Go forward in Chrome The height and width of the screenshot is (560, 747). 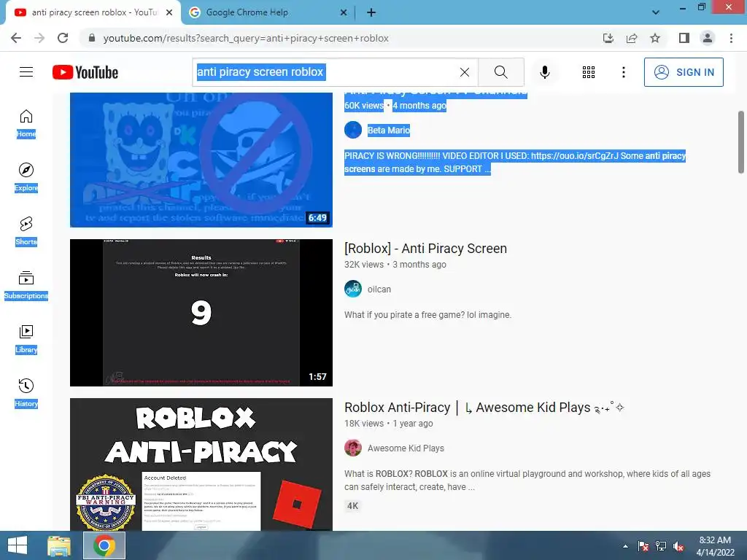coord(39,38)
